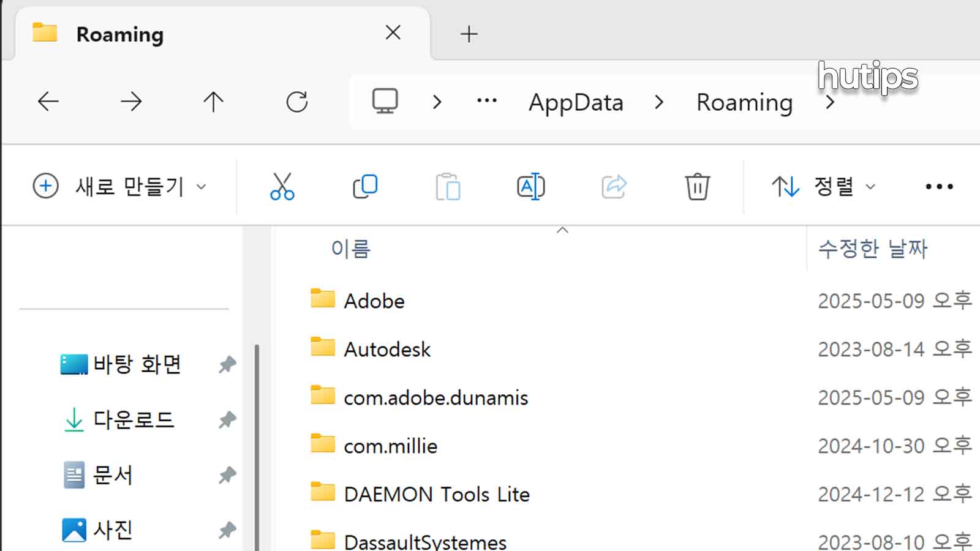
Task: Copy selection with the copy icon
Action: 365,186
